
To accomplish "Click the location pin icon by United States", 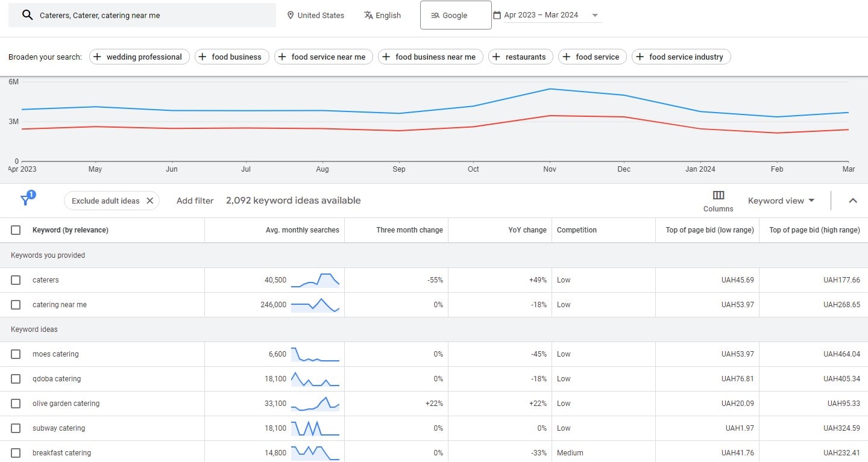I will (x=291, y=15).
